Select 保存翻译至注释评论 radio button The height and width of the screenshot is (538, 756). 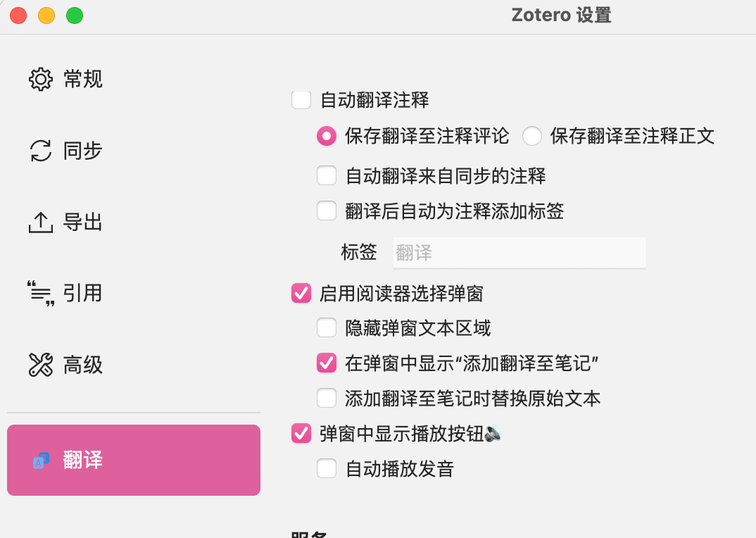(x=327, y=136)
